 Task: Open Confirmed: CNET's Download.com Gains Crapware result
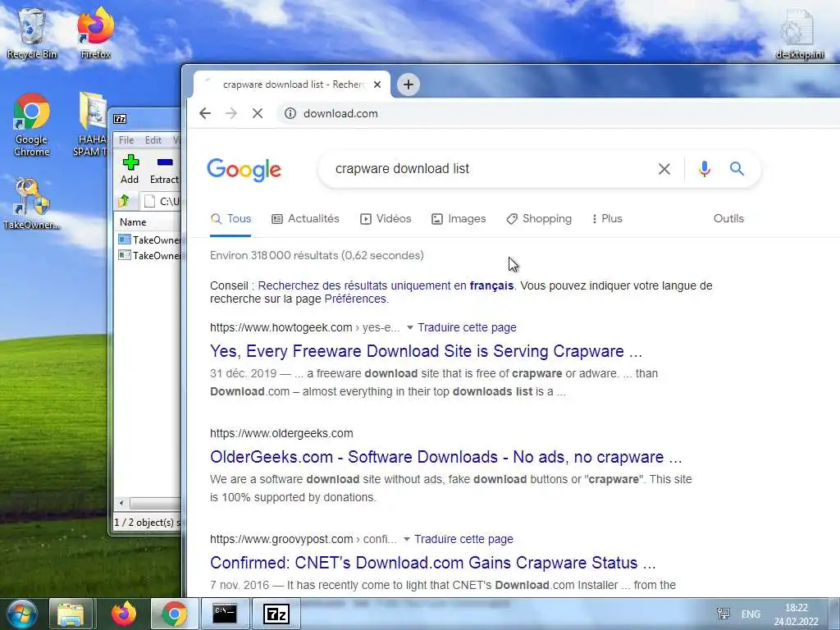tap(433, 563)
